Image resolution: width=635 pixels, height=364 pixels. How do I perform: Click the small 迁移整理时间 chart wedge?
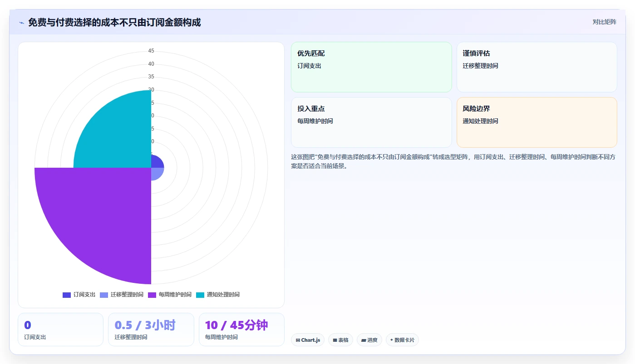pos(156,173)
